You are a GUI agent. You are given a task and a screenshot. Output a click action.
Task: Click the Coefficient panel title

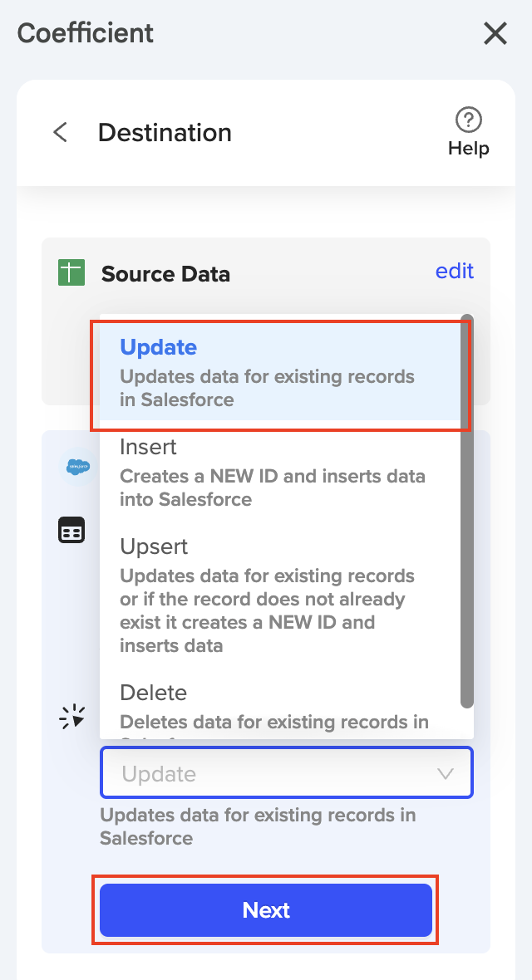(86, 33)
